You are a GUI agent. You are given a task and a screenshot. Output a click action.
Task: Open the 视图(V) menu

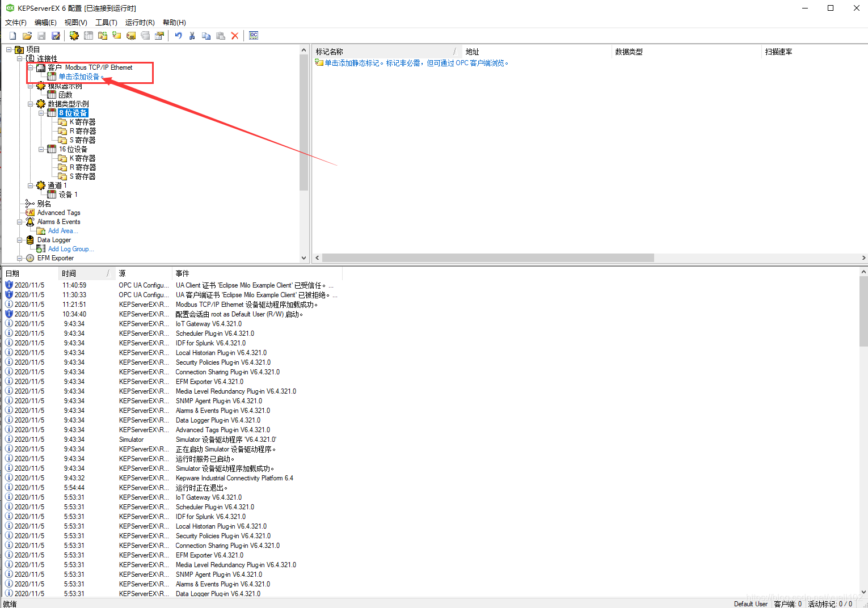coord(75,23)
